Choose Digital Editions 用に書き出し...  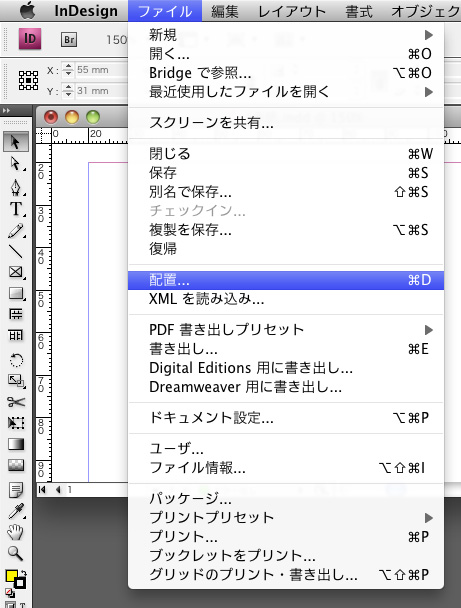pyautogui.click(x=286, y=368)
